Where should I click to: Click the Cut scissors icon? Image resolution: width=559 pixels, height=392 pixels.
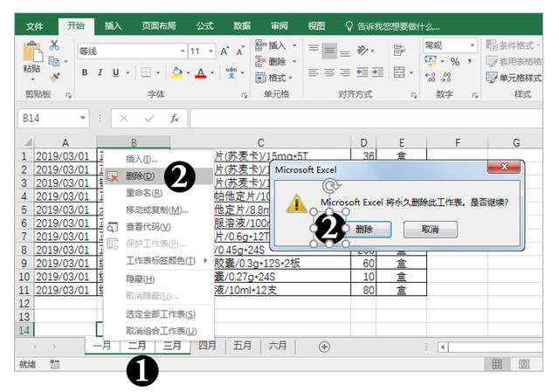[54, 45]
